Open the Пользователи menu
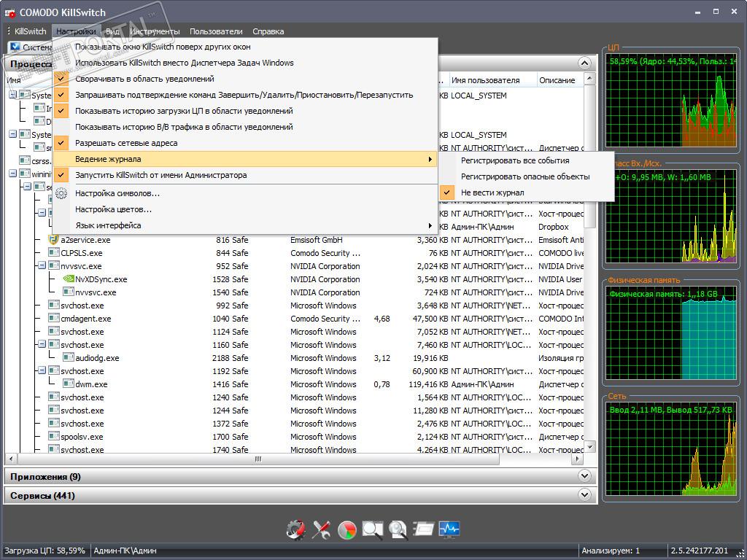Screen dimensions: 747x560 pyautogui.click(x=216, y=31)
